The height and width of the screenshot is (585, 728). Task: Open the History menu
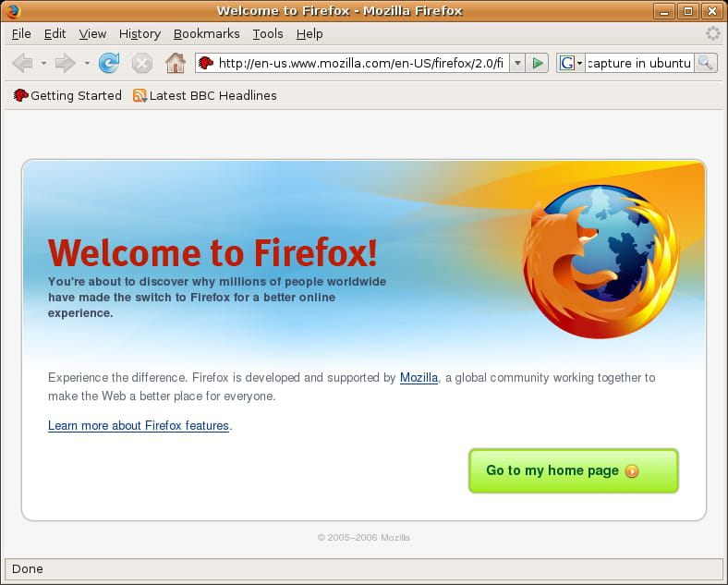coord(140,33)
